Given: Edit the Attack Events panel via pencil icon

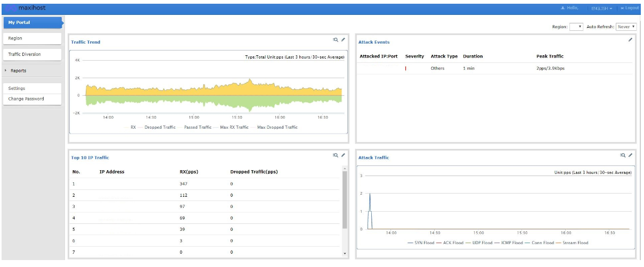Looking at the screenshot, I should pyautogui.click(x=630, y=39).
